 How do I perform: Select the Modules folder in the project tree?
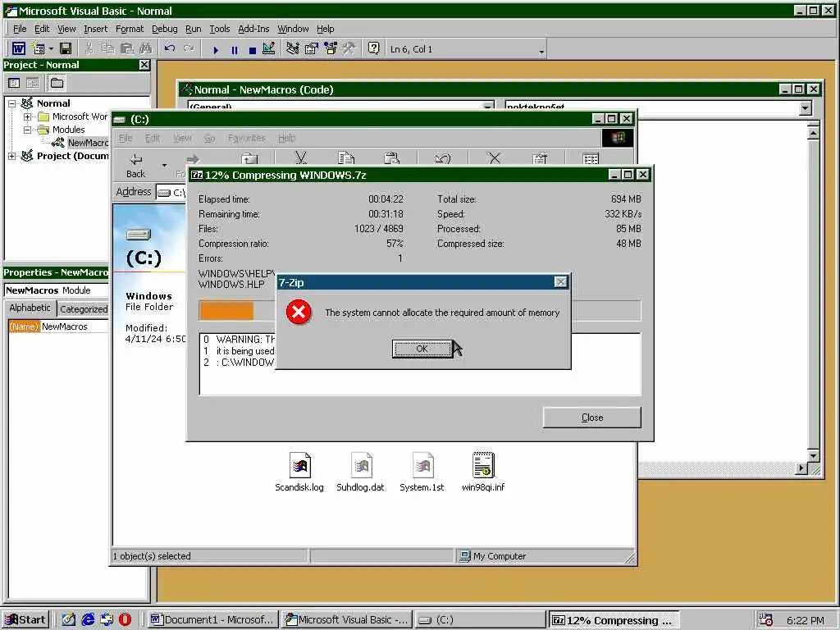pyautogui.click(x=68, y=130)
